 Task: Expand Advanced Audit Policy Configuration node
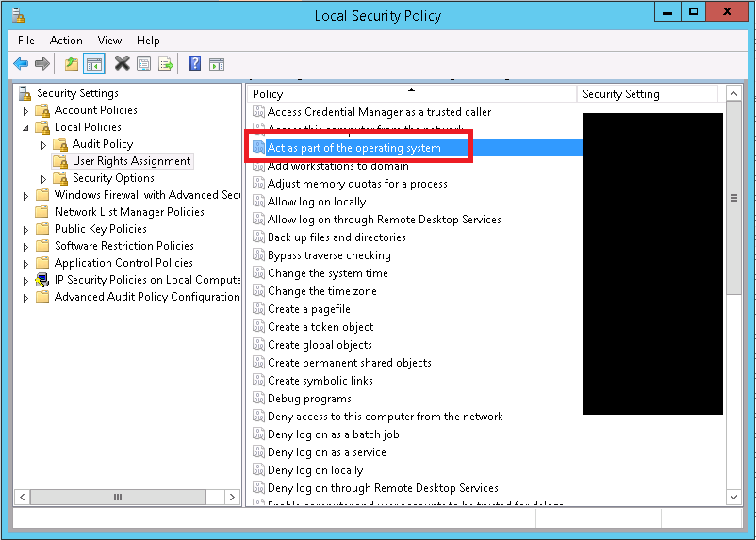click(x=26, y=298)
